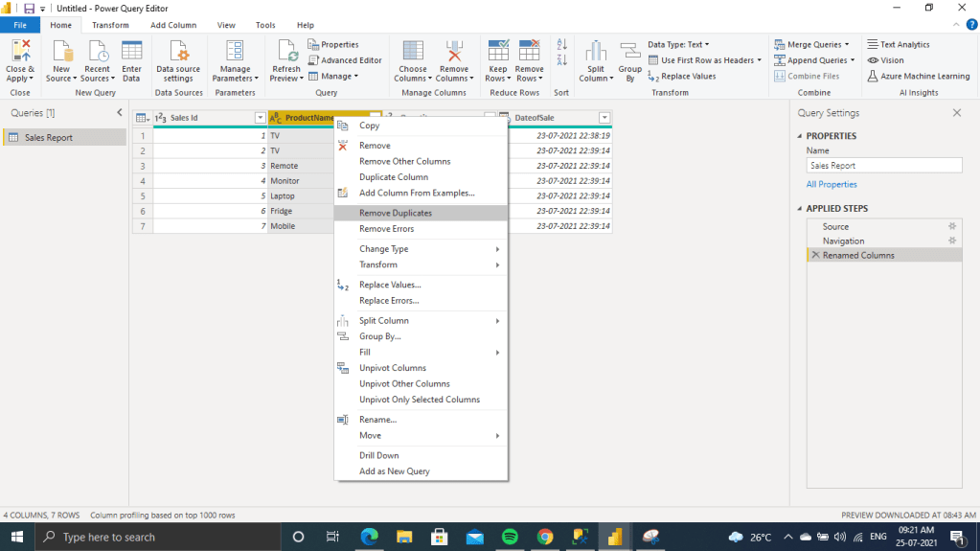Open the DateofSale column filter dropdown

604,118
